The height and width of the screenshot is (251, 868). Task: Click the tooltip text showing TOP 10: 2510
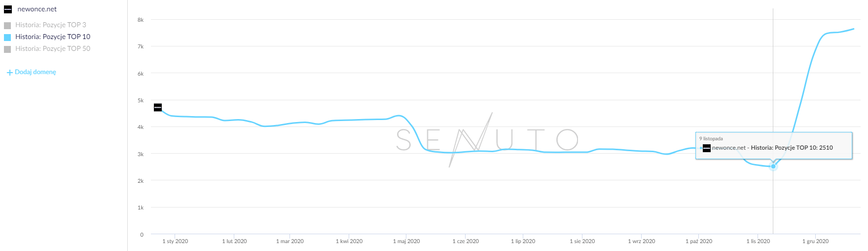tap(772, 148)
